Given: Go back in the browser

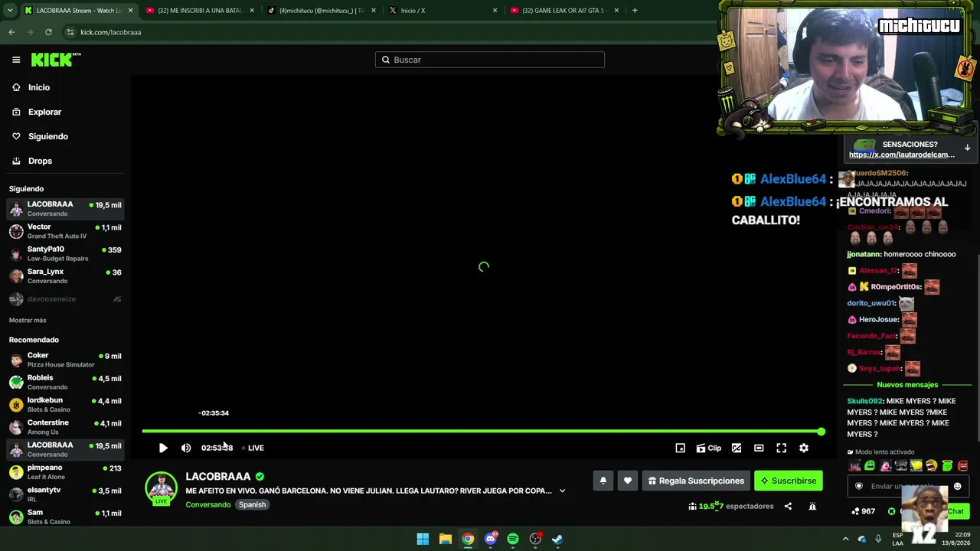Looking at the screenshot, I should [11, 32].
